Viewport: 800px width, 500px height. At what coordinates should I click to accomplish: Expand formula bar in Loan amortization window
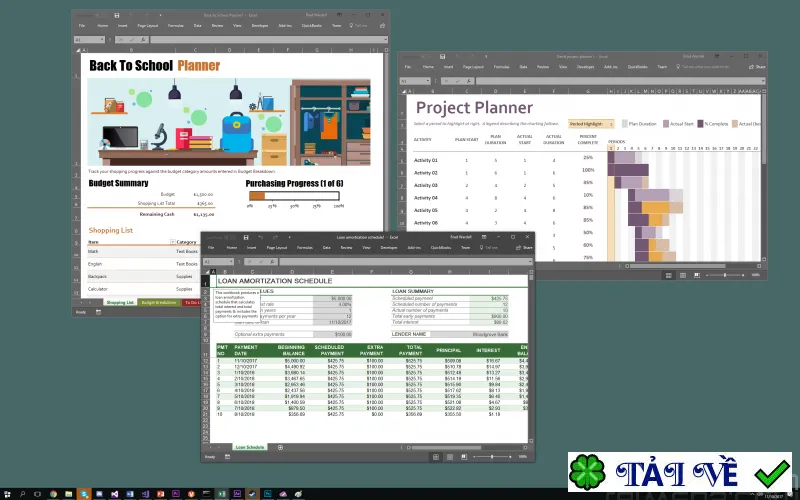point(531,262)
